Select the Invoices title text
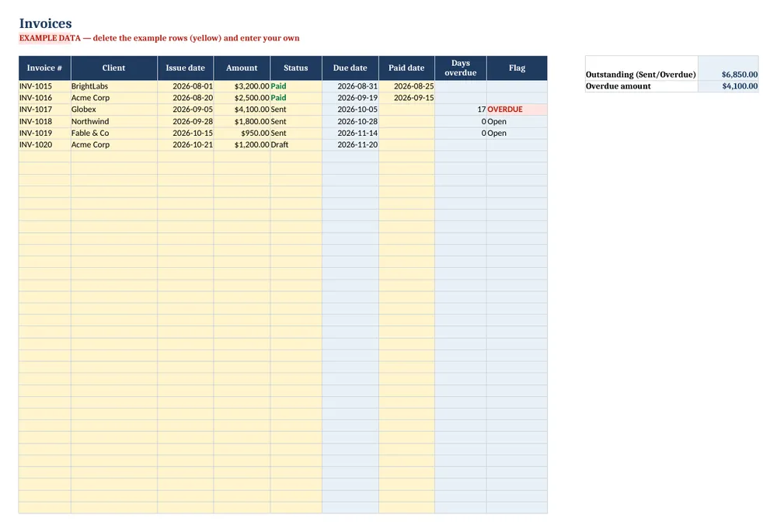This screenshot has height=532, width=777. (x=45, y=23)
